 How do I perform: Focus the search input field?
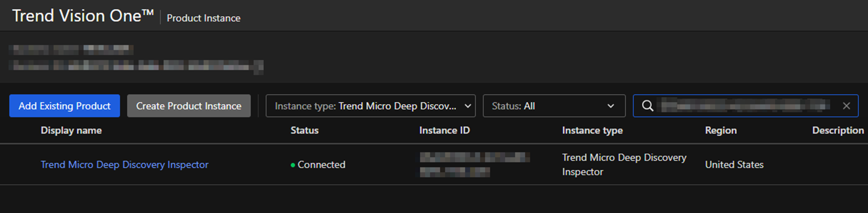(744, 106)
